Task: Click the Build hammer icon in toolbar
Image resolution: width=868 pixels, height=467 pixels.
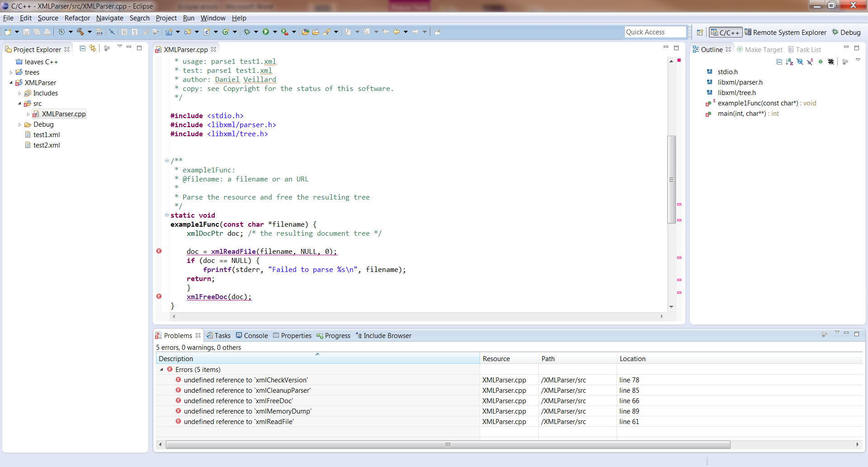Action: [80, 32]
